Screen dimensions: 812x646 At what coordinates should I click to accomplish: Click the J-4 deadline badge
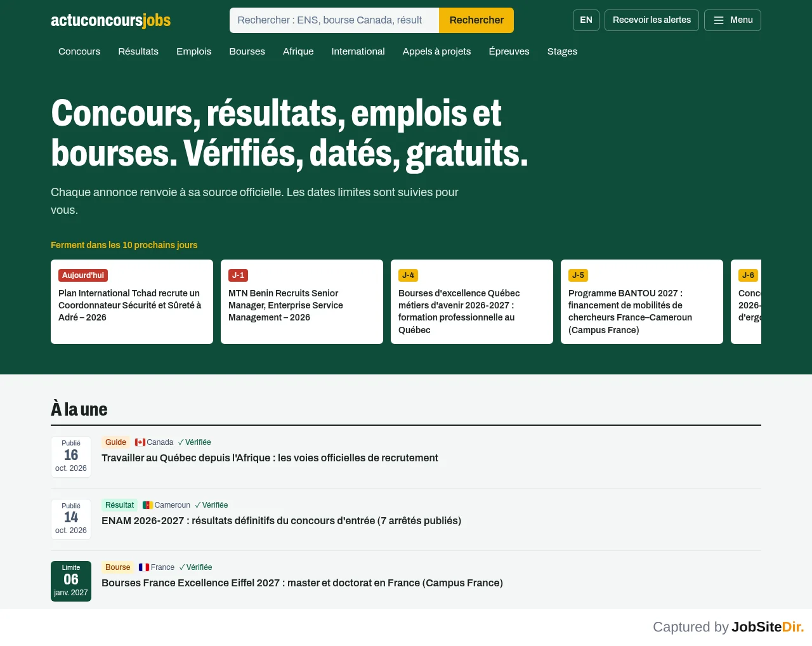[408, 275]
